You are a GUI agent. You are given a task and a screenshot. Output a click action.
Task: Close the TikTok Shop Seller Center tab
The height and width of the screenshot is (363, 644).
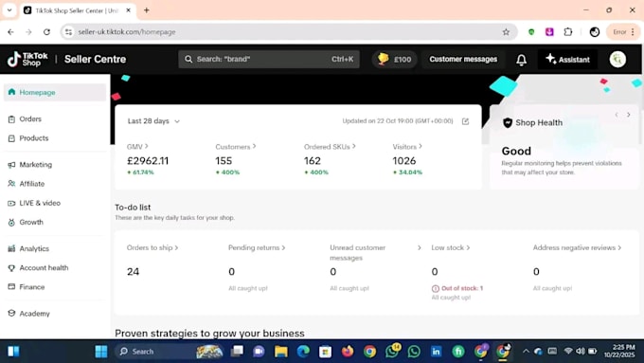point(128,10)
